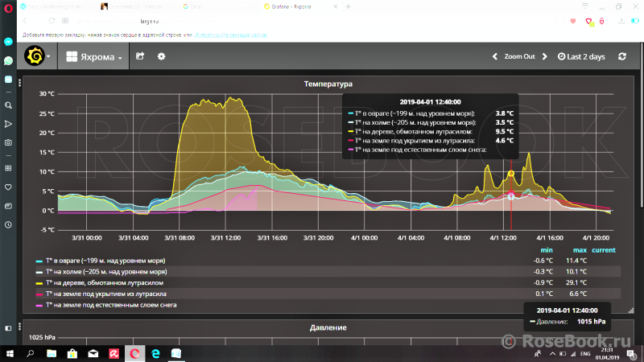Image resolution: width=644 pixels, height=362 pixels.
Task: Toggle the 'T° в овраге' legend series
Action: point(104,261)
